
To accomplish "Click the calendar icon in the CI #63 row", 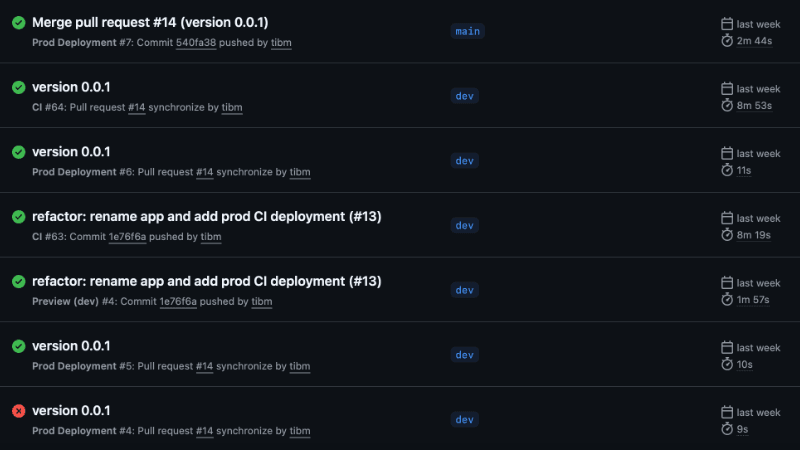I will click(727, 218).
